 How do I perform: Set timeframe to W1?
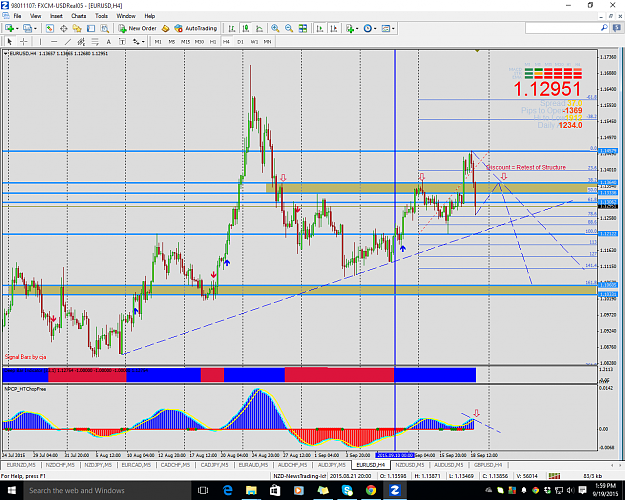(x=254, y=41)
